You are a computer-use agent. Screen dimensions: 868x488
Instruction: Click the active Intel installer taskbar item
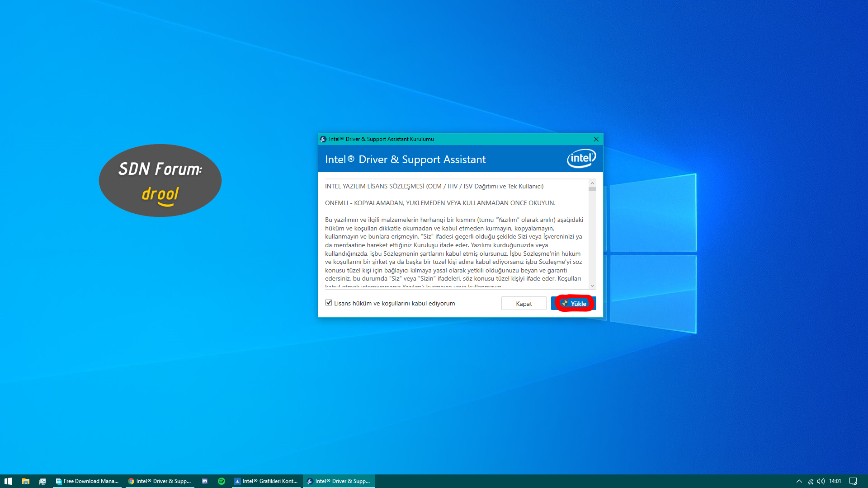click(x=339, y=481)
